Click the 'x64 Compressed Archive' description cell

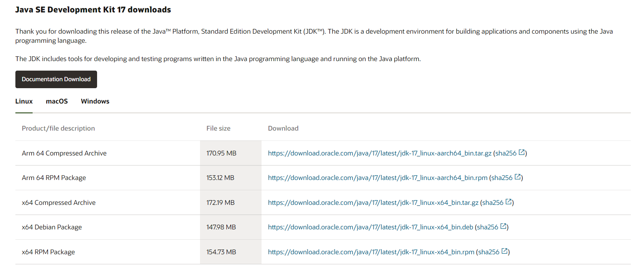pyautogui.click(x=108, y=203)
